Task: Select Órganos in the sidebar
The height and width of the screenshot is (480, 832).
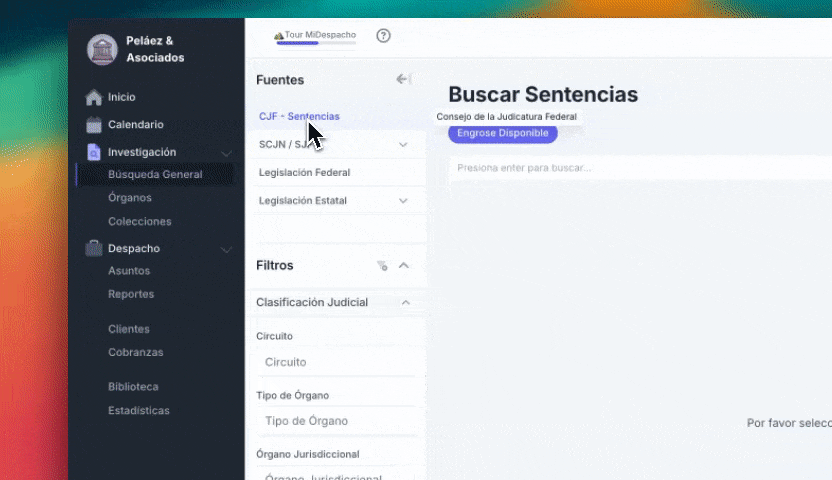Action: 130,198
